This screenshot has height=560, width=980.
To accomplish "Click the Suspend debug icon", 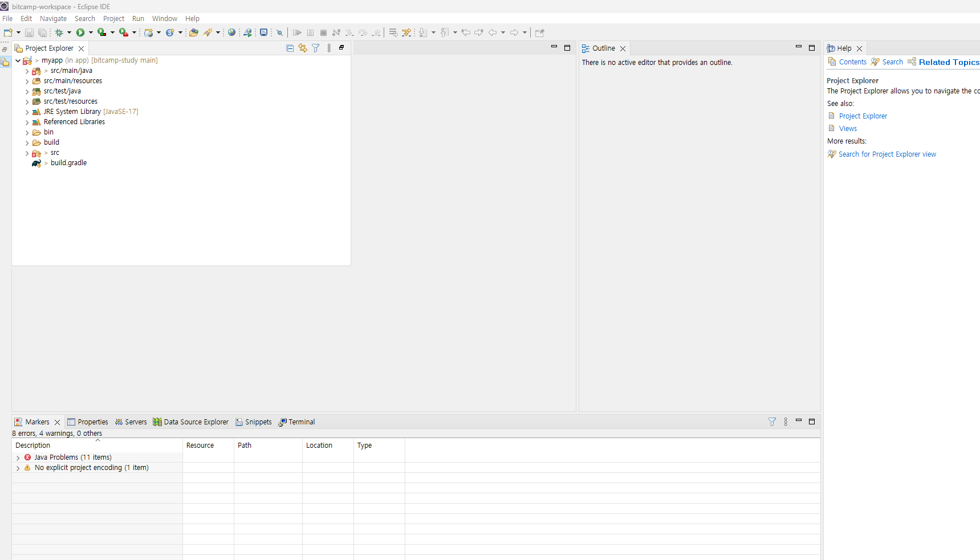I will pyautogui.click(x=310, y=32).
